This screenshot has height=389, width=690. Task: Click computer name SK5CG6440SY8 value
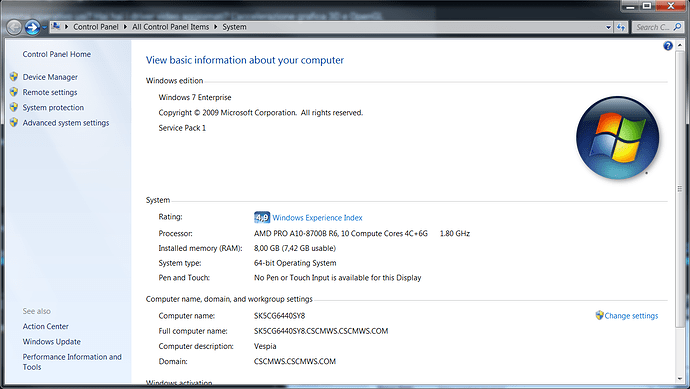279,316
